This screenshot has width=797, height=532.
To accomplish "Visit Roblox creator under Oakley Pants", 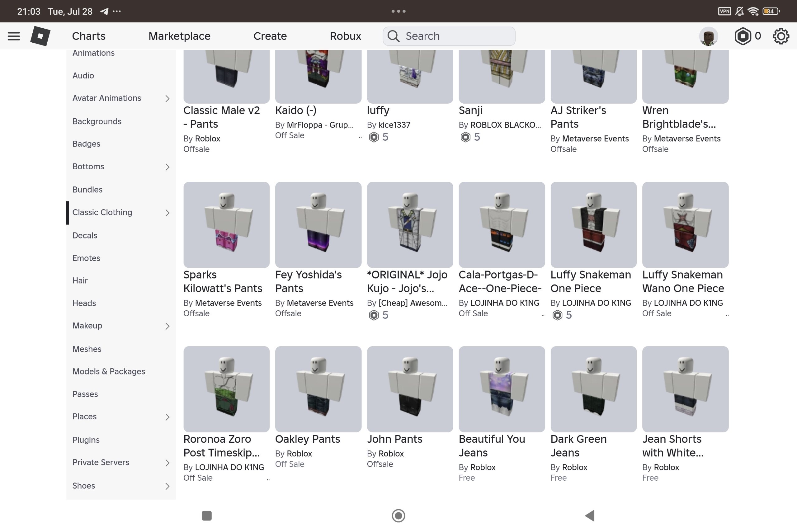I will click(x=299, y=454).
